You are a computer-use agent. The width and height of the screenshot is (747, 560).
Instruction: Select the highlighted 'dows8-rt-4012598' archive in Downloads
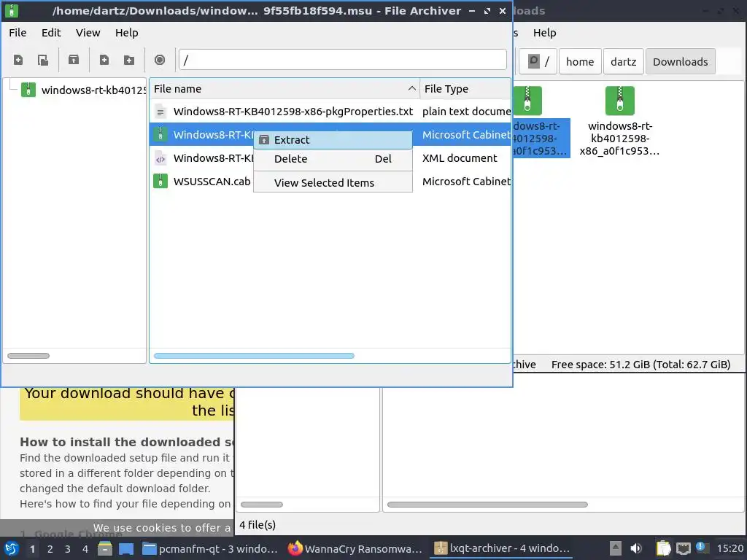[x=541, y=122]
